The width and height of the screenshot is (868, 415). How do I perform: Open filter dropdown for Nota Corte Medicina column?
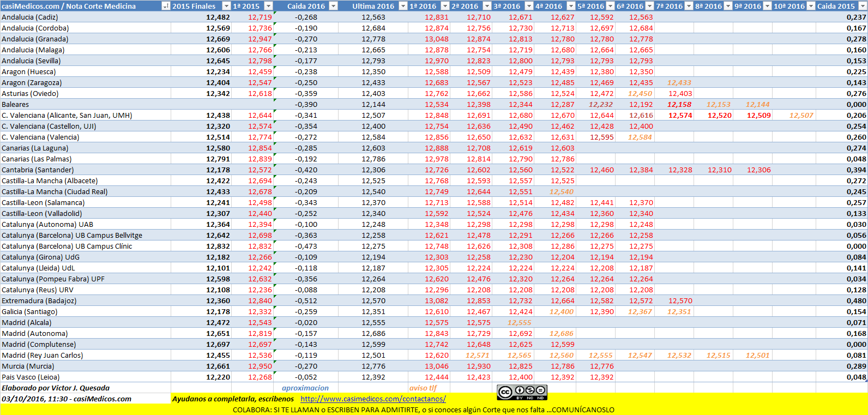166,6
